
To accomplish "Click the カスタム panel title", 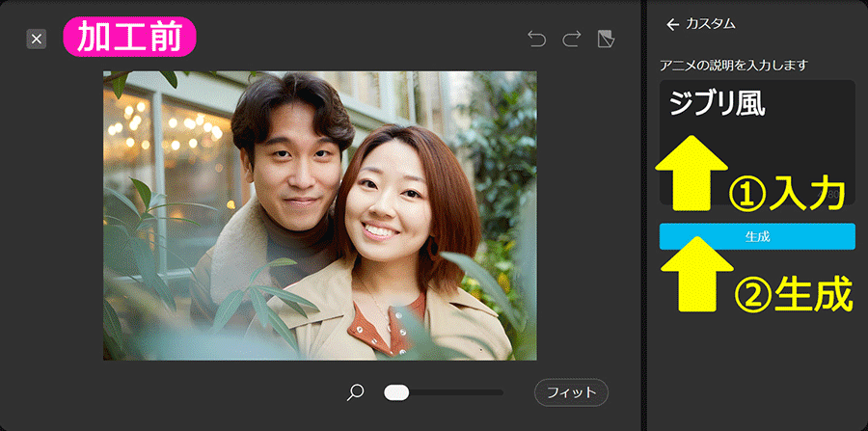I will (x=711, y=24).
